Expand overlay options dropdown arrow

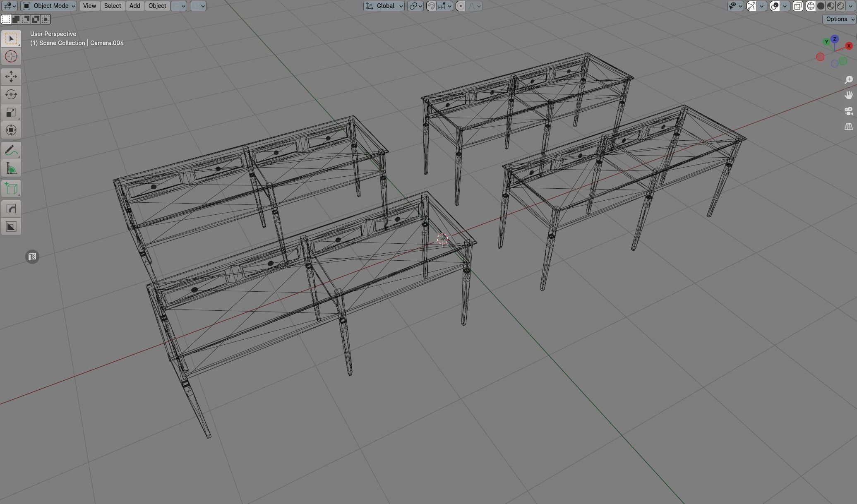[785, 6]
